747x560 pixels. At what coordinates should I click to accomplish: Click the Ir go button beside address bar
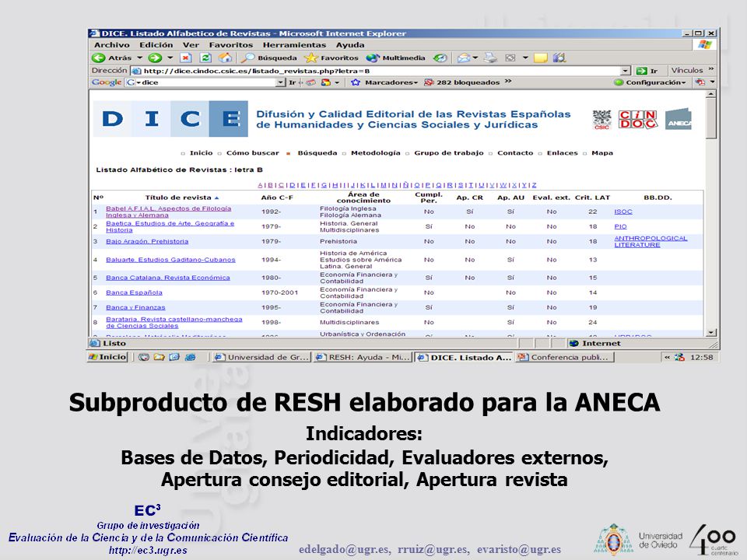[647, 71]
